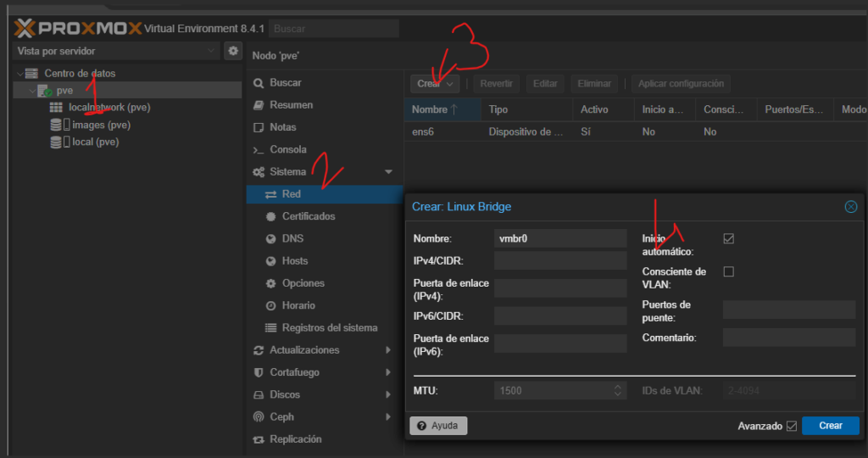This screenshot has height=458, width=868.
Task: Collapse the Sistema section arrow
Action: [389, 172]
